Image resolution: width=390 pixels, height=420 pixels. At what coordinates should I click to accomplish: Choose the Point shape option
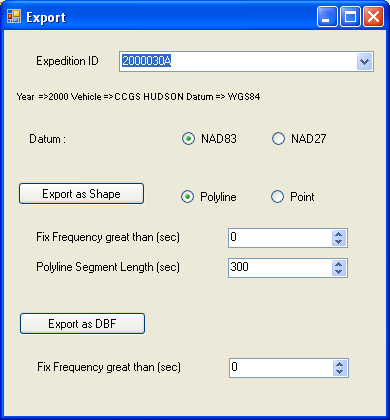point(277,197)
